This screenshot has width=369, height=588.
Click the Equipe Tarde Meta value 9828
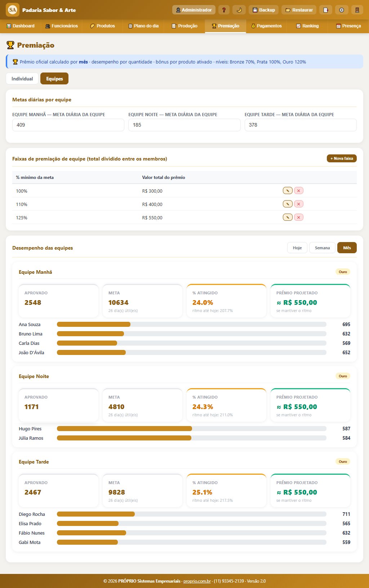click(x=117, y=492)
